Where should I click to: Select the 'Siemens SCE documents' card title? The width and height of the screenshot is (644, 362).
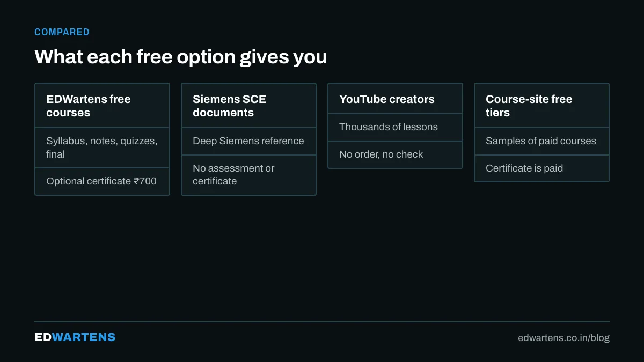[x=229, y=106]
